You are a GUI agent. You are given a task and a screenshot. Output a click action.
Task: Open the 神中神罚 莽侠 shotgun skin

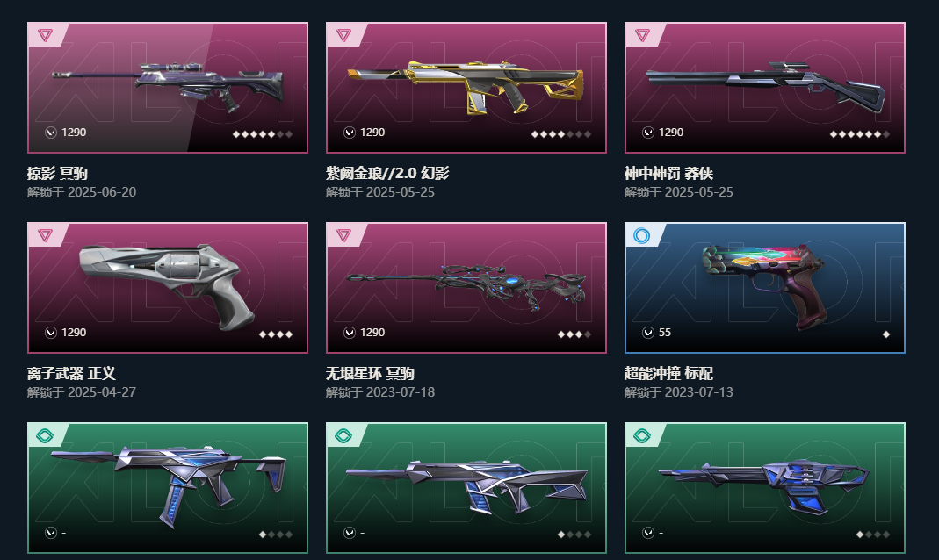pyautogui.click(x=765, y=88)
